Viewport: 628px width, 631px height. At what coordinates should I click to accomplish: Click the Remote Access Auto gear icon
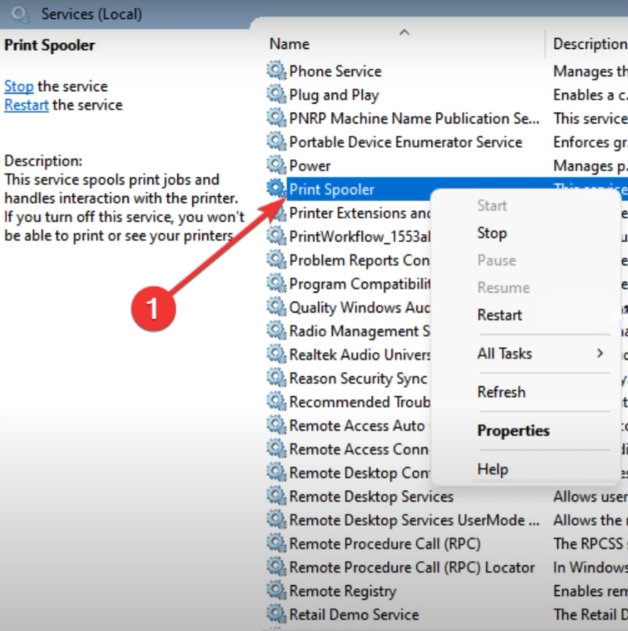(x=276, y=425)
